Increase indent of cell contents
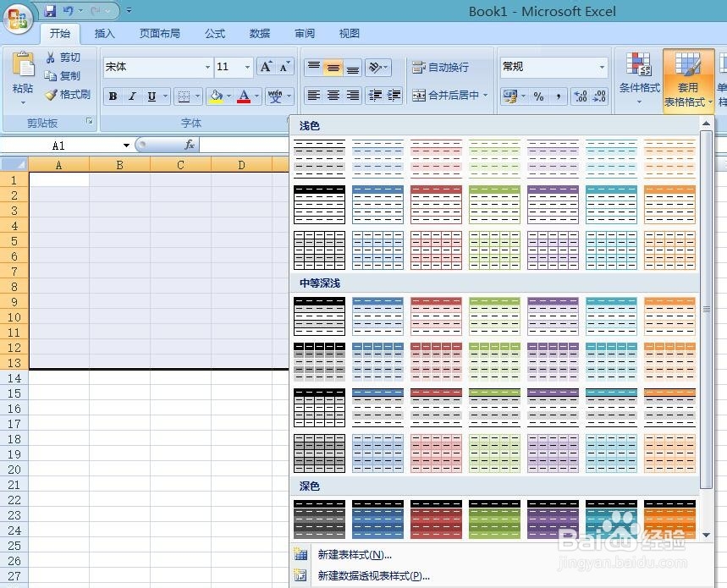727x588 pixels. coord(394,96)
